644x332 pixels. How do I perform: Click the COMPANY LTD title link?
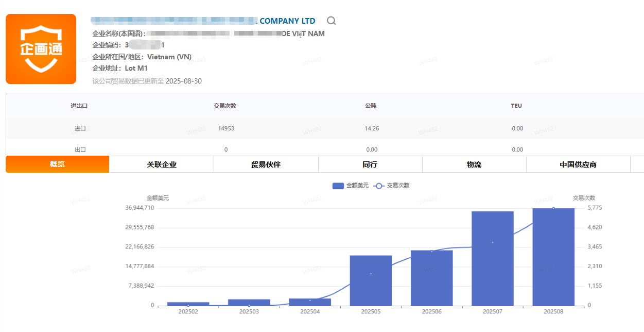[x=287, y=21]
